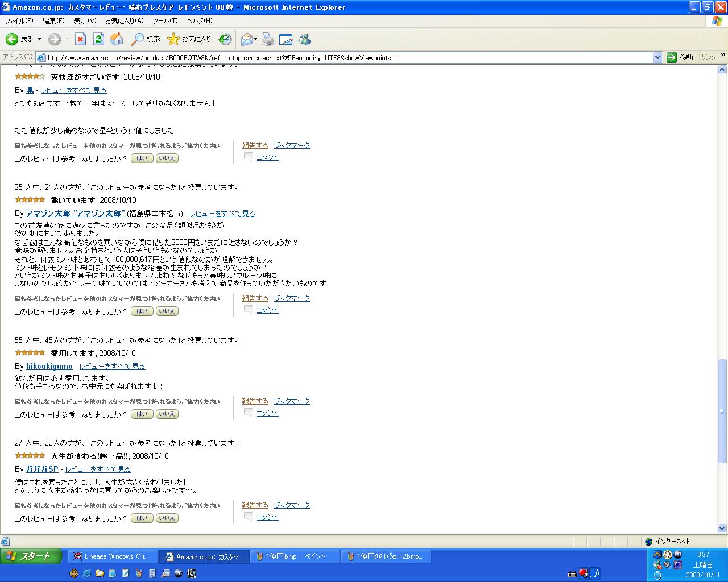The height and width of the screenshot is (582, 728).
Task: Open the hikoukigumo reviewer profile link
Action: coord(49,367)
